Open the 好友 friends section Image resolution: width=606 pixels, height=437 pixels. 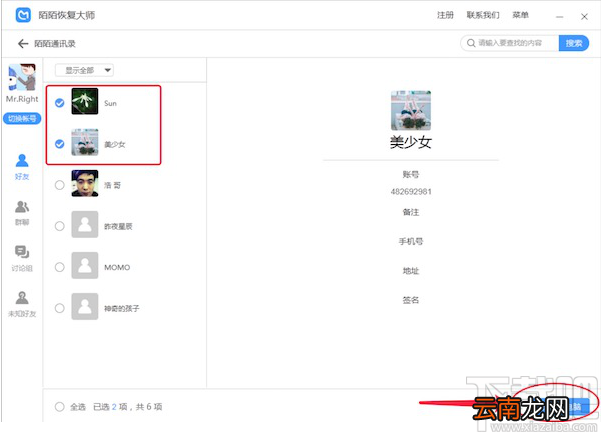(x=22, y=167)
